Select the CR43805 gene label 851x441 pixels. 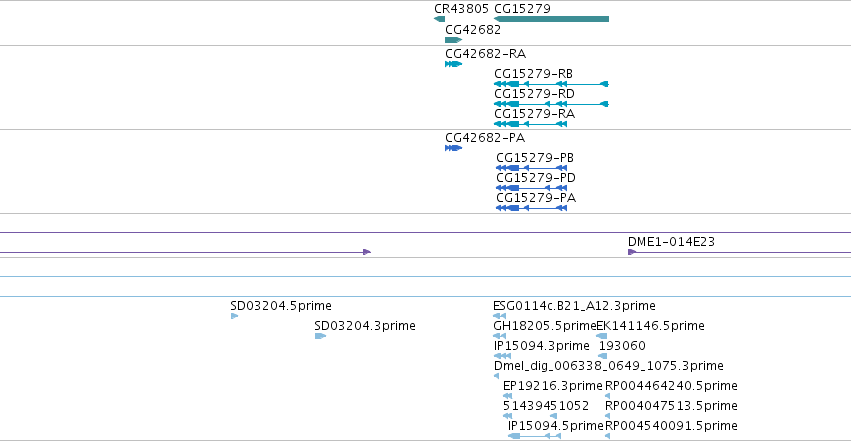tap(461, 9)
